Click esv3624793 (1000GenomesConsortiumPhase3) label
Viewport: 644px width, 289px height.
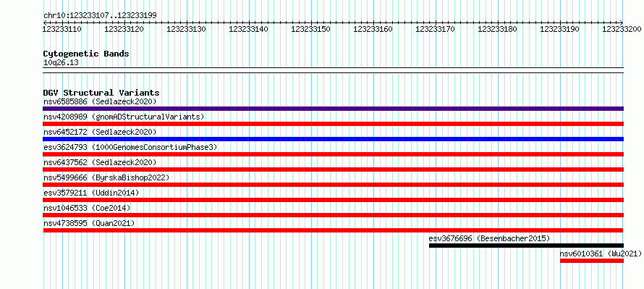[x=130, y=147]
